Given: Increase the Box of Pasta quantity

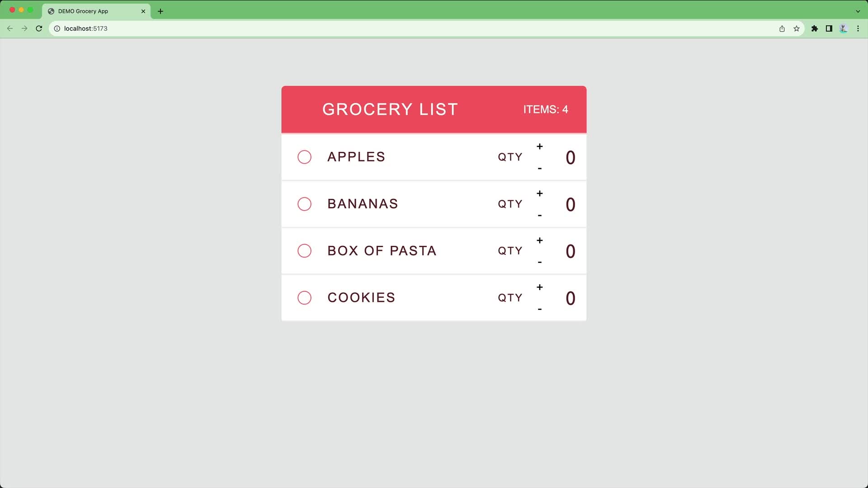Looking at the screenshot, I should [x=539, y=240].
